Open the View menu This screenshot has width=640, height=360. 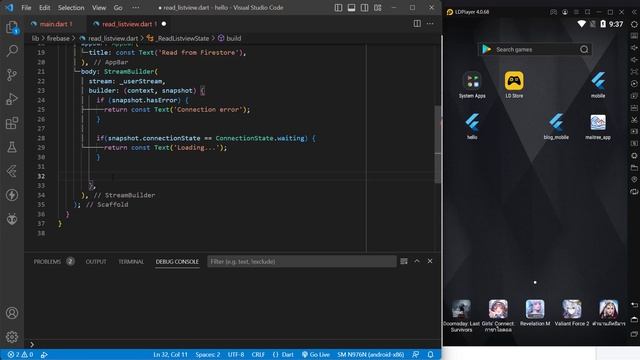click(x=99, y=8)
